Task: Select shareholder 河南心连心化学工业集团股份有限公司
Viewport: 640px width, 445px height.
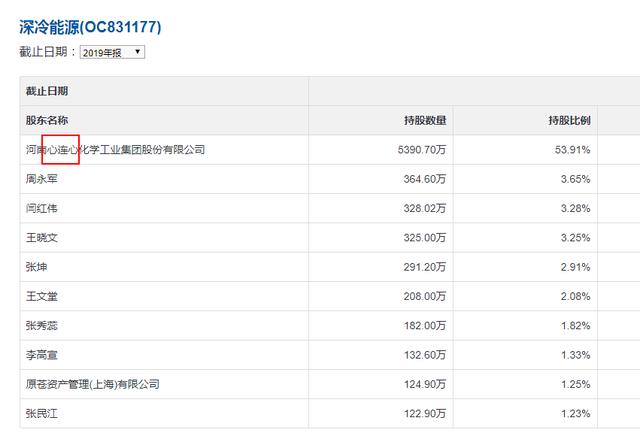Action: point(116,150)
